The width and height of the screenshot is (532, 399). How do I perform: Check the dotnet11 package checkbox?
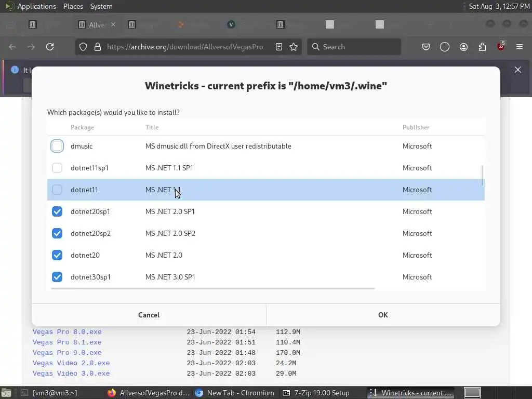coord(57,190)
